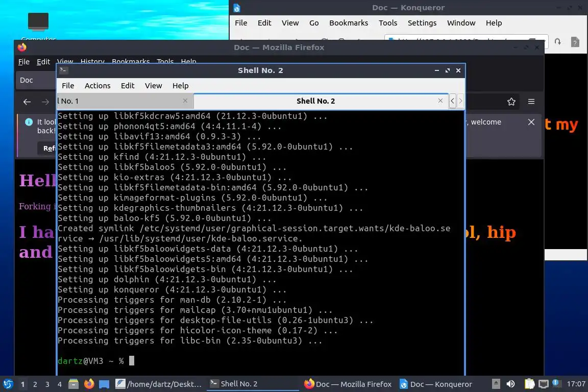This screenshot has height=392, width=588.
Task: Switch to Doc — Mozilla Firefox taskbar entry
Action: [x=348, y=384]
